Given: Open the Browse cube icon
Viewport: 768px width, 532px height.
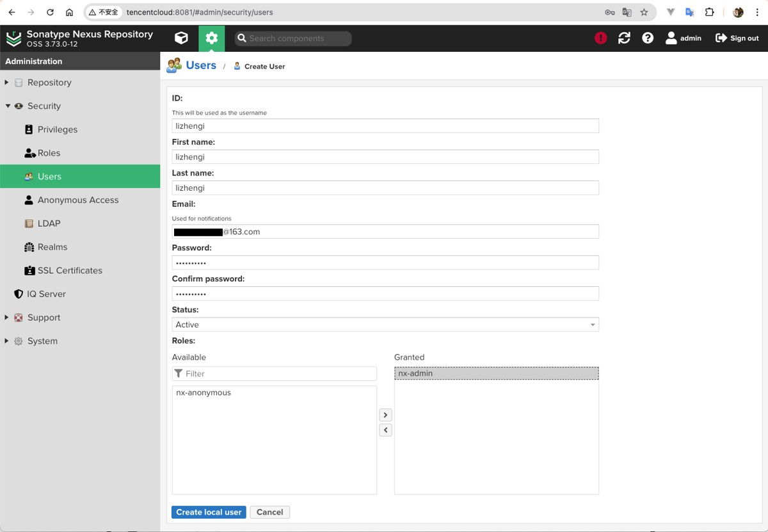Looking at the screenshot, I should point(181,38).
